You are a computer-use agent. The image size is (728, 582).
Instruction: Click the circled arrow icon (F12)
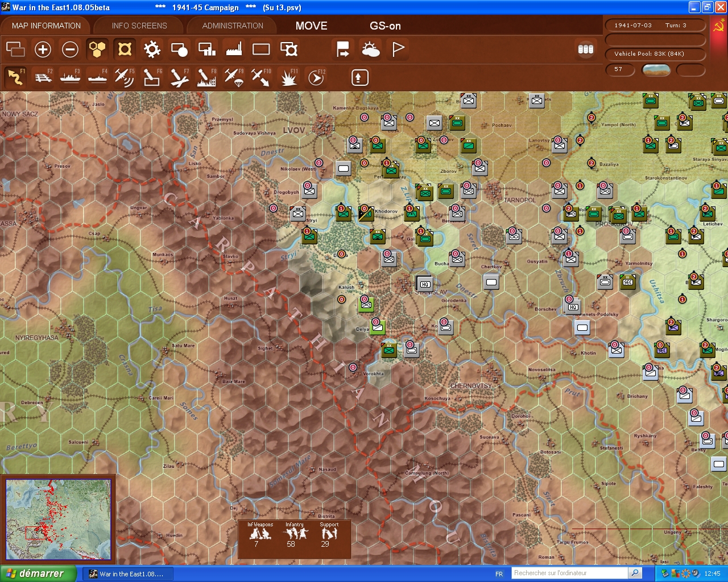click(316, 77)
